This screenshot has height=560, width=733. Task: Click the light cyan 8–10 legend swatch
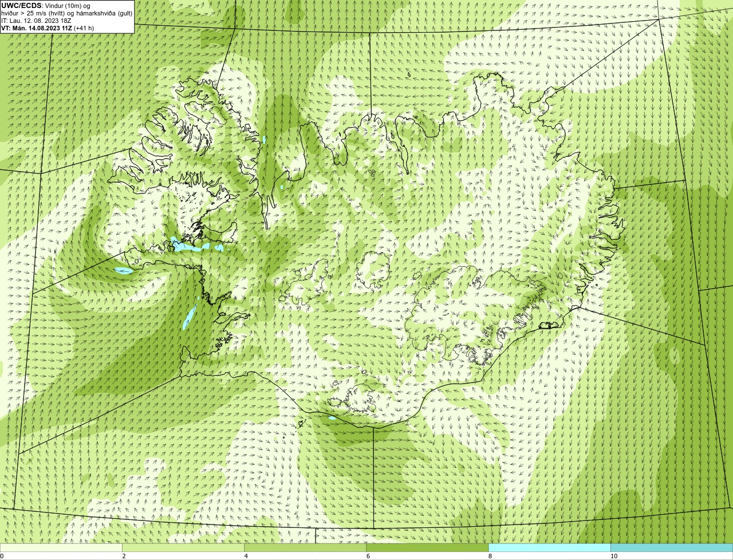(x=549, y=548)
